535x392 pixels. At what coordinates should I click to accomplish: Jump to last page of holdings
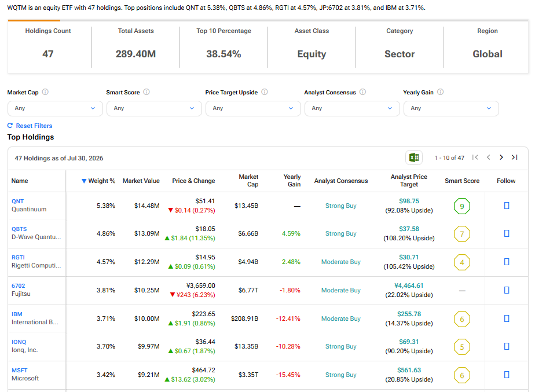(x=515, y=157)
